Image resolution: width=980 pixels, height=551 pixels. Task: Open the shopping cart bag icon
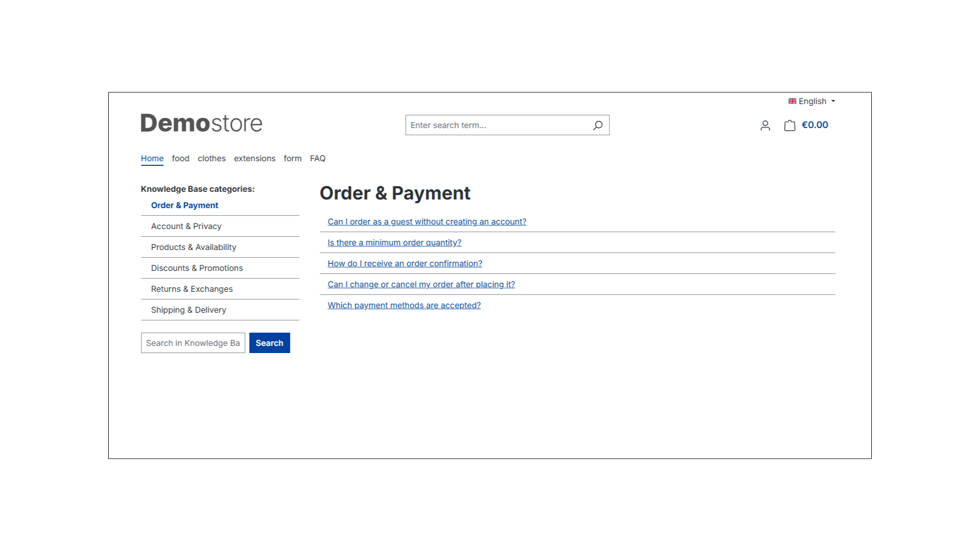(x=790, y=126)
